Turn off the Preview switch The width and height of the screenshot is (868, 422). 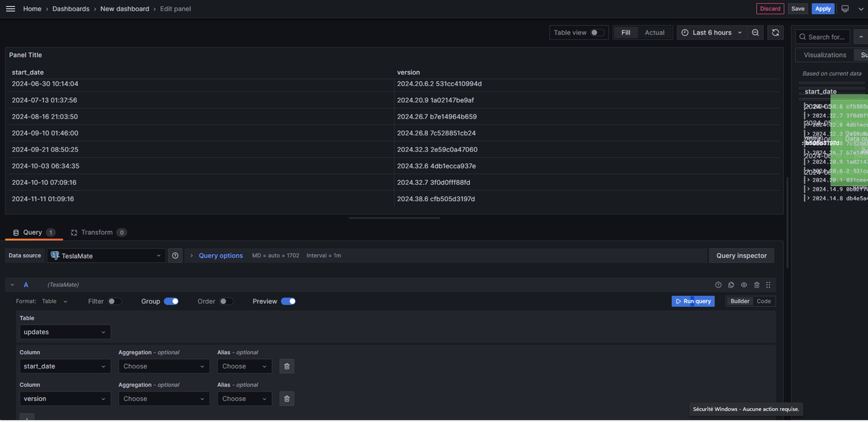pos(288,301)
